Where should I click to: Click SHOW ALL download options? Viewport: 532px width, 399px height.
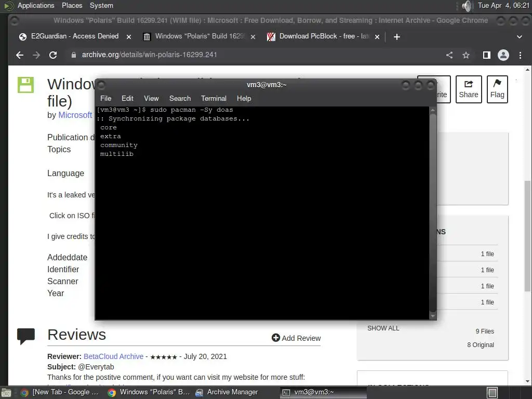(383, 328)
